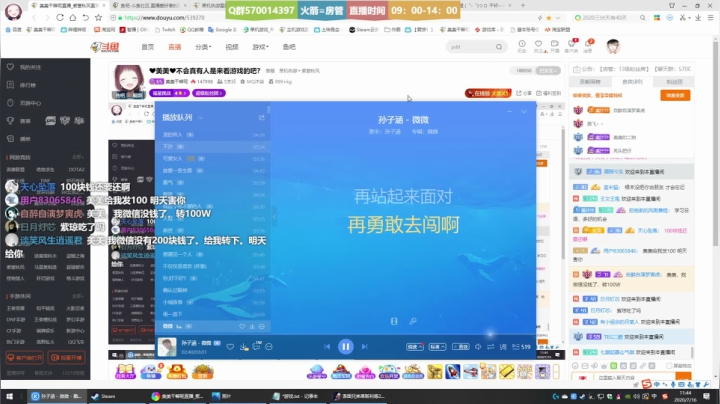This screenshot has width=720, height=404.
Task: Expand the 游戏 navigation dropdown
Action: [260, 47]
